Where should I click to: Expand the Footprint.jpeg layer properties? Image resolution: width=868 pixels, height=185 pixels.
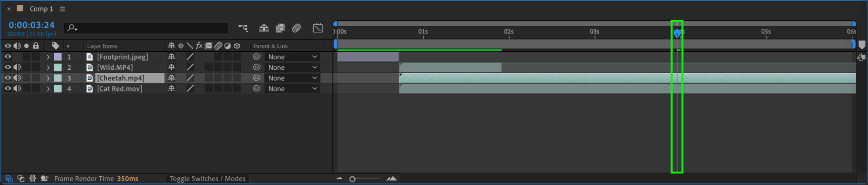48,57
